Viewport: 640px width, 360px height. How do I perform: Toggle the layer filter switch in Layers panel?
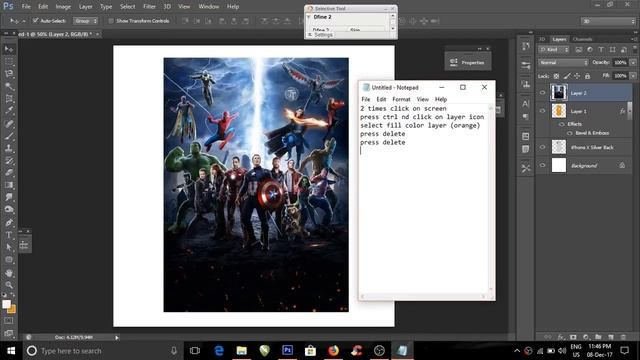point(635,50)
